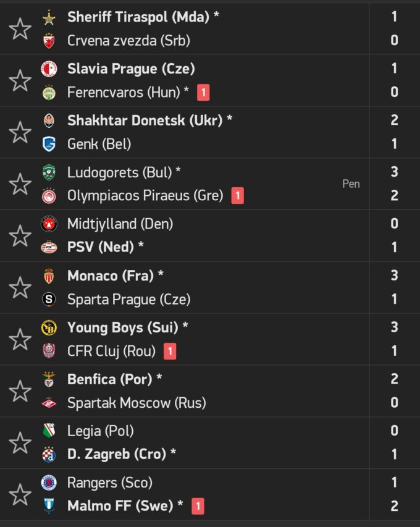Screen dimensions: 420x527
Task: Click the Rangers score of 1
Action: (394, 483)
